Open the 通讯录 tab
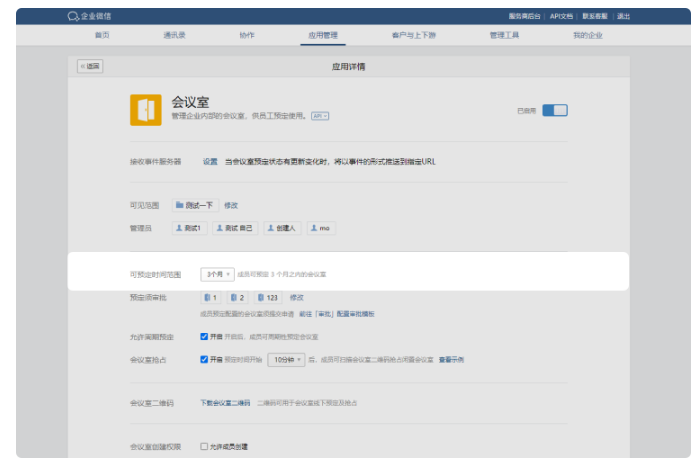 pos(174,35)
